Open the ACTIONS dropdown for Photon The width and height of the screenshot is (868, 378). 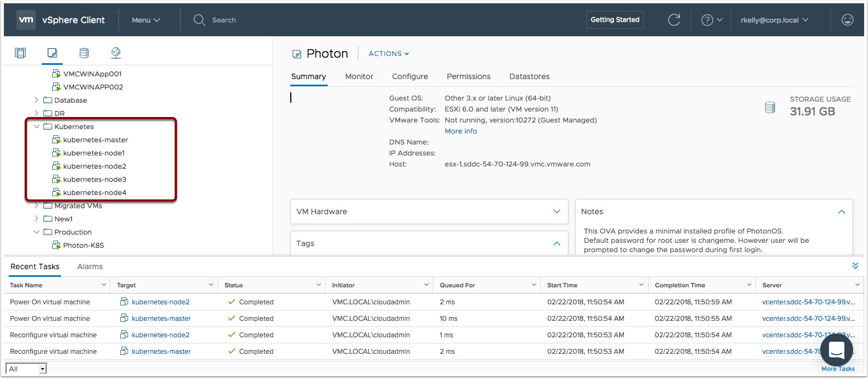click(x=389, y=54)
